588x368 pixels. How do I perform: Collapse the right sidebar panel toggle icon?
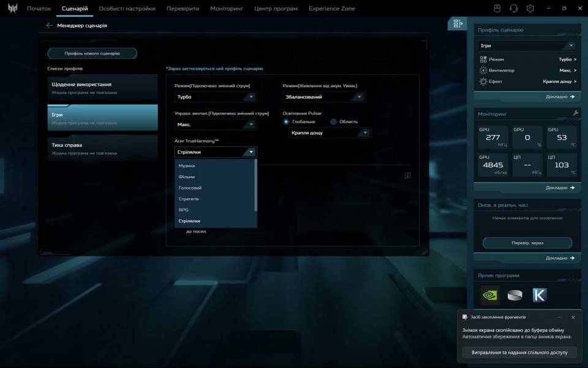click(x=457, y=24)
